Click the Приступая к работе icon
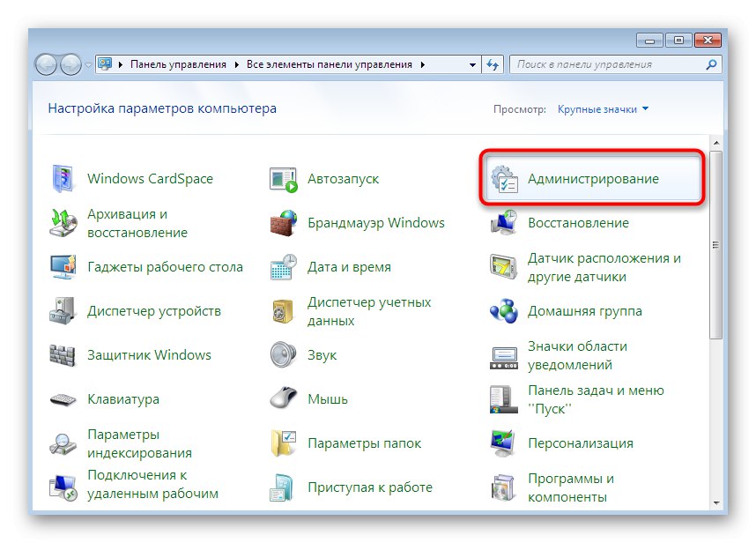The width and height of the screenshot is (756, 543). click(x=282, y=487)
